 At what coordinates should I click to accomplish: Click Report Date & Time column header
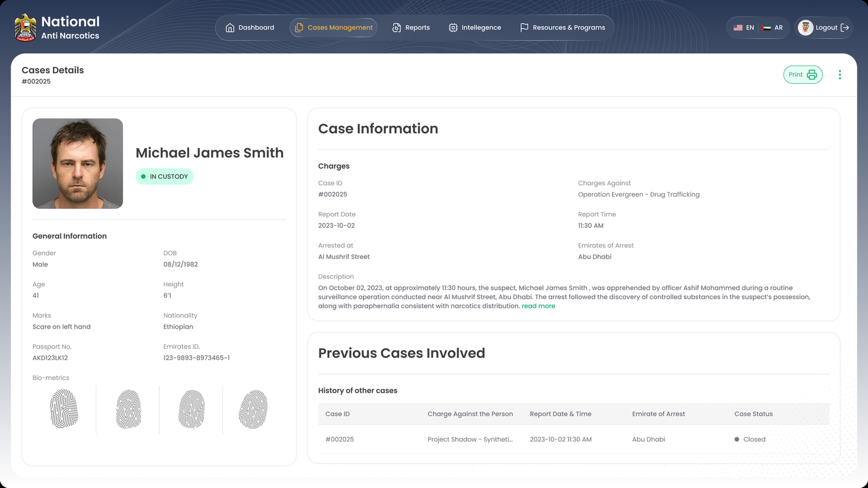pos(560,414)
